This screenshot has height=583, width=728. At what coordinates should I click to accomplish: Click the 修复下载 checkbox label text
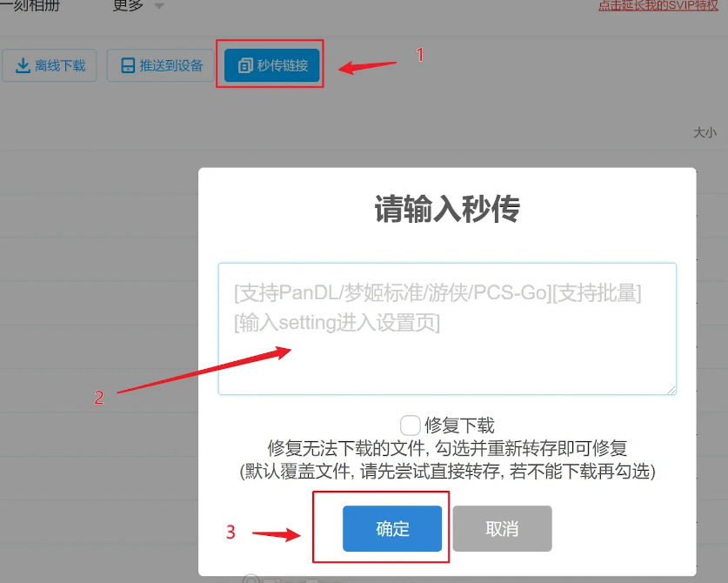pyautogui.click(x=459, y=425)
